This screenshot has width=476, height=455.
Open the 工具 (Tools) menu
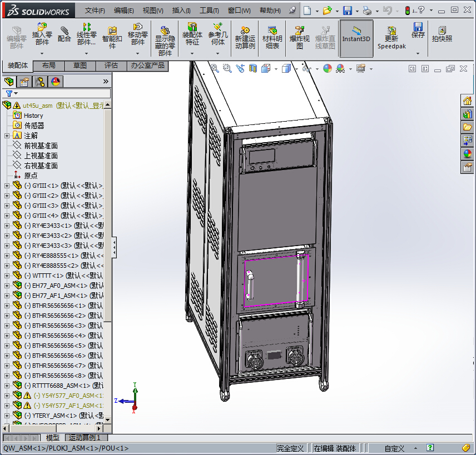coord(210,11)
